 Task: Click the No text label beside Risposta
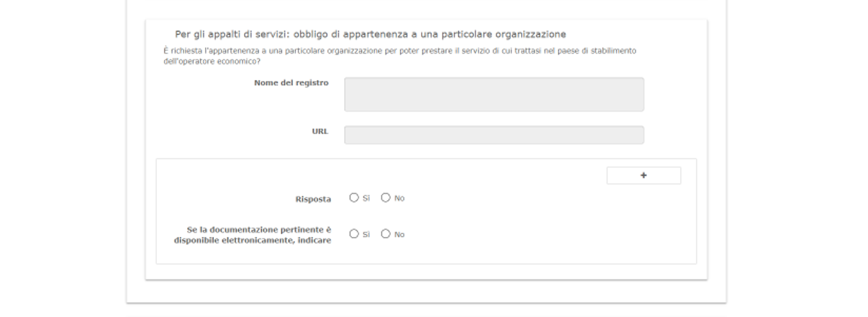point(399,199)
